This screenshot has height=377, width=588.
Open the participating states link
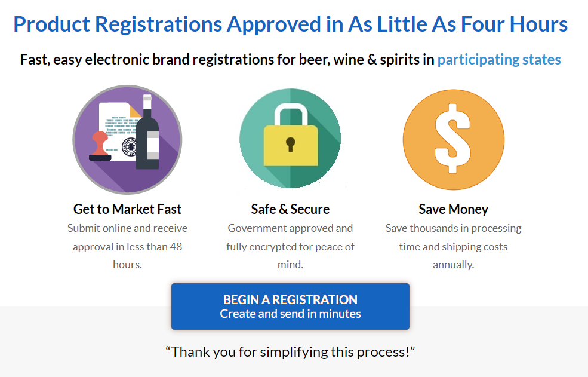pos(498,60)
